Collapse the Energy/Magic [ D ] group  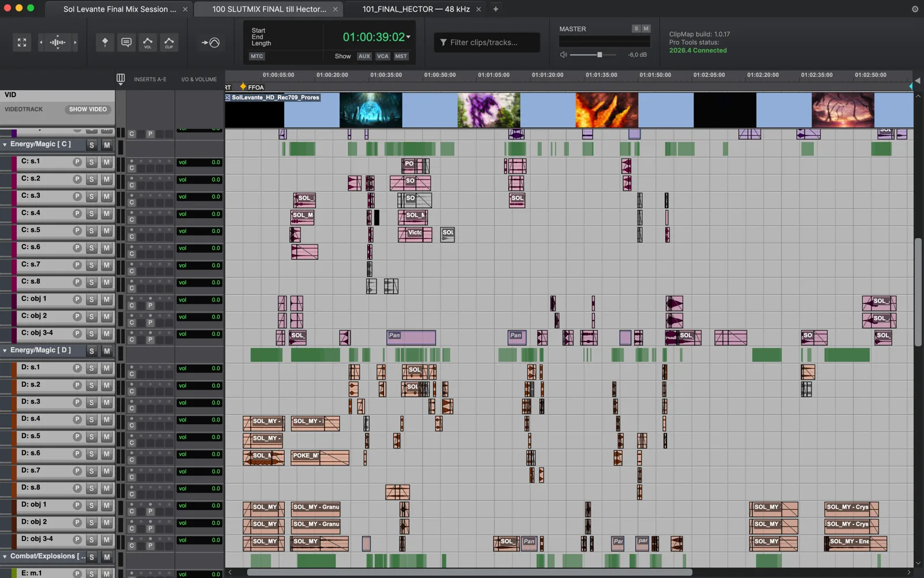[x=5, y=350]
